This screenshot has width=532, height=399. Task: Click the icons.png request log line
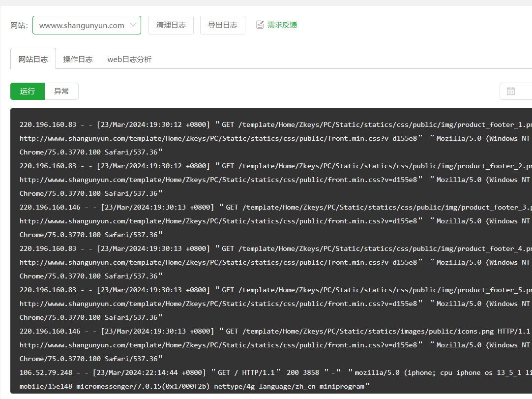(x=275, y=332)
